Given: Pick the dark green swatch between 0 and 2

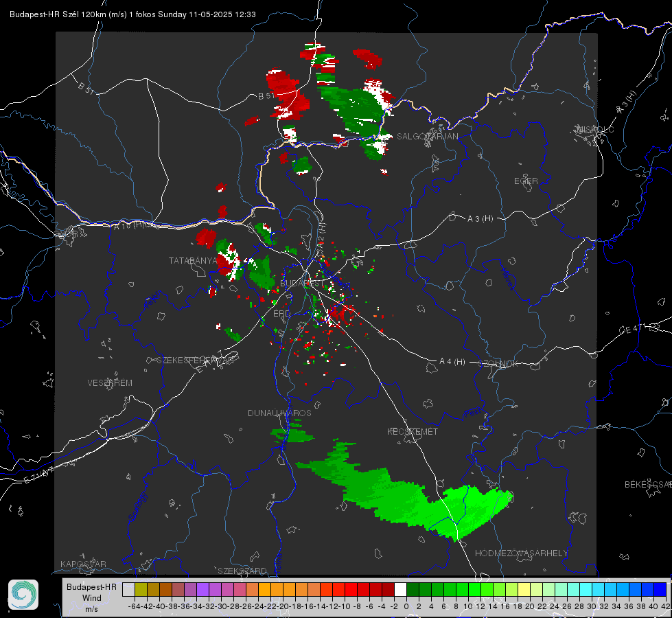Looking at the screenshot, I should [x=413, y=590].
